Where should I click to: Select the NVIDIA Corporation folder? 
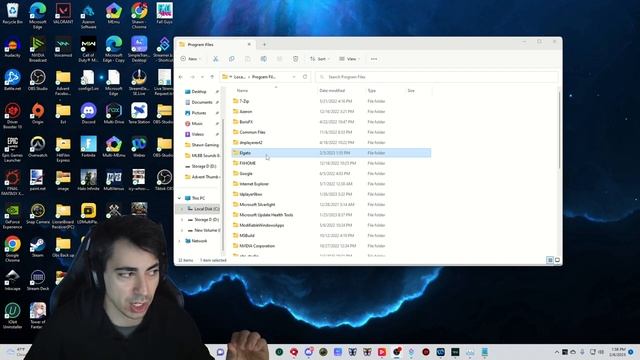[257, 246]
